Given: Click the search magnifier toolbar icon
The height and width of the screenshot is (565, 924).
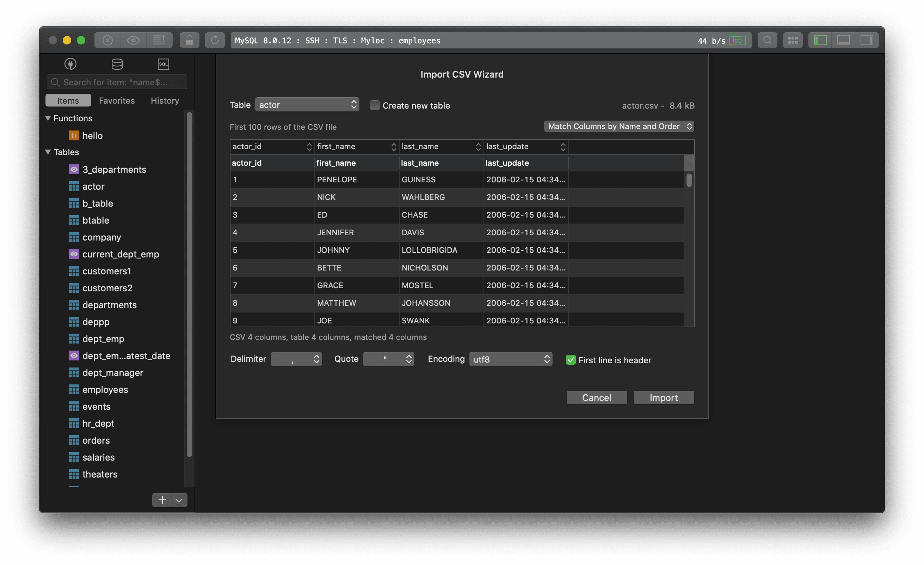Looking at the screenshot, I should point(767,40).
